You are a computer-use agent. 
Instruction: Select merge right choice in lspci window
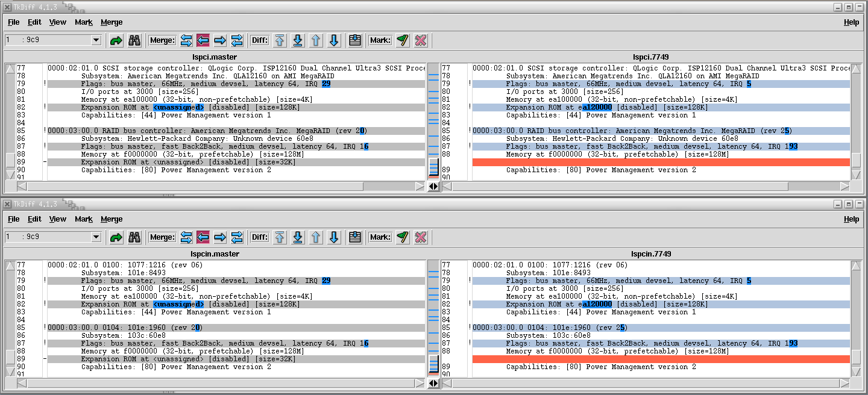pyautogui.click(x=220, y=40)
